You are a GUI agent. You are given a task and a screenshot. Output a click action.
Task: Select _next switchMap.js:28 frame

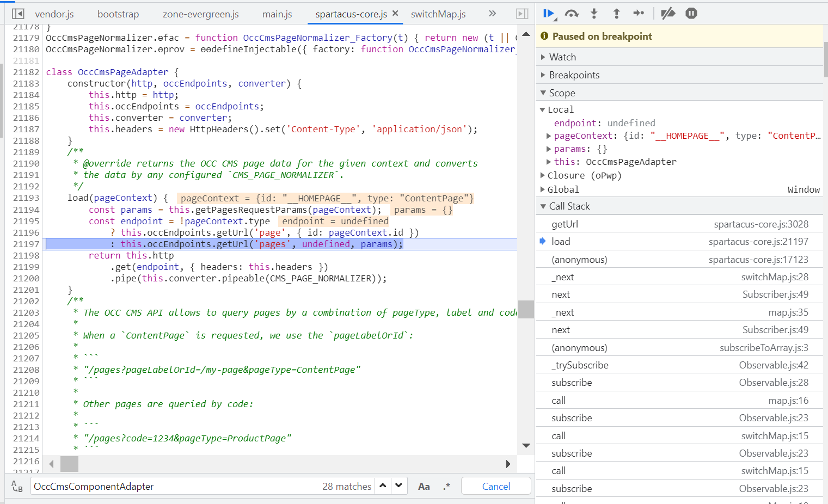(x=679, y=277)
